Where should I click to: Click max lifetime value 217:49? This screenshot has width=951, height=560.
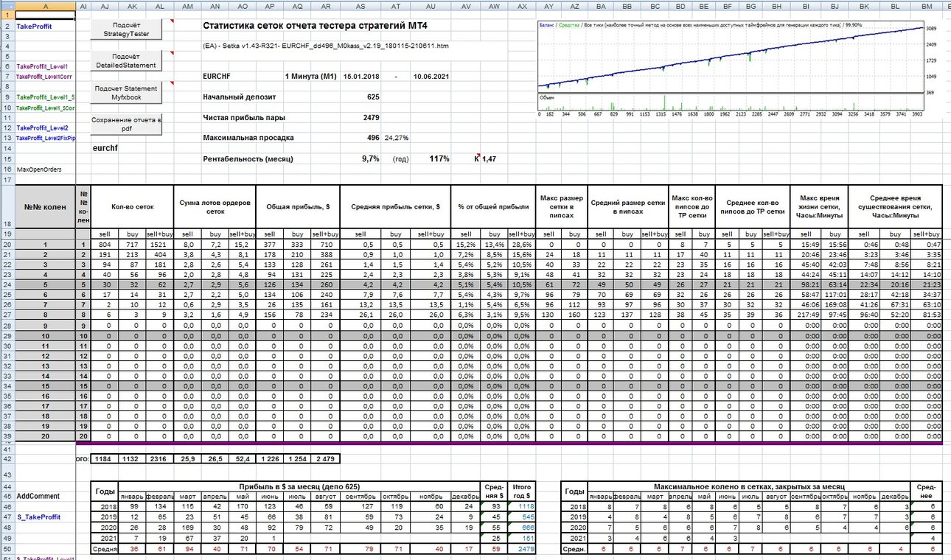(805, 315)
